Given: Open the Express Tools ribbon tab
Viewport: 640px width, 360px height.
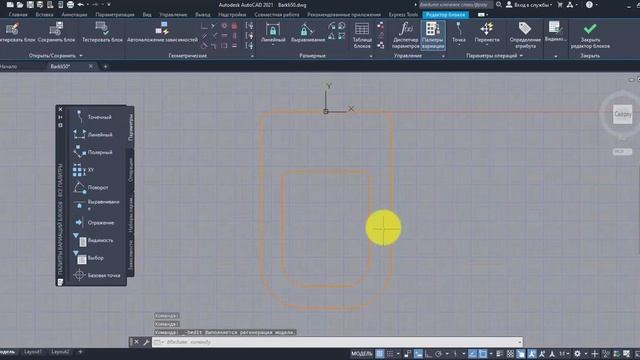Looking at the screenshot, I should pos(403,14).
